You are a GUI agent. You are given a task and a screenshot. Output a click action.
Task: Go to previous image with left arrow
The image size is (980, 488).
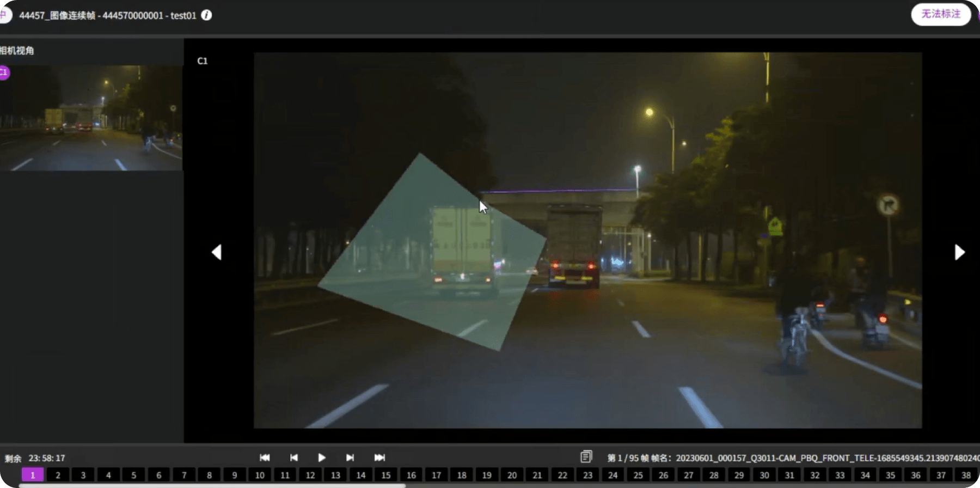(x=217, y=252)
